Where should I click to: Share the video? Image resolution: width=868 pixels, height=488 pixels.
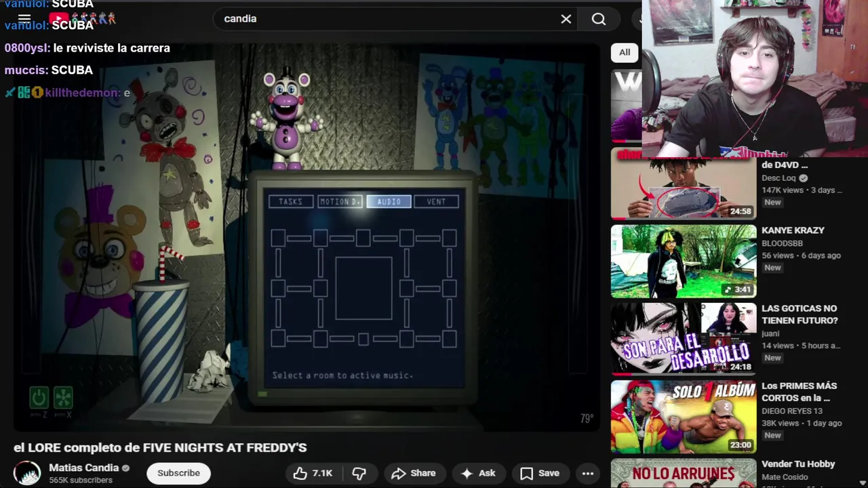click(x=414, y=473)
